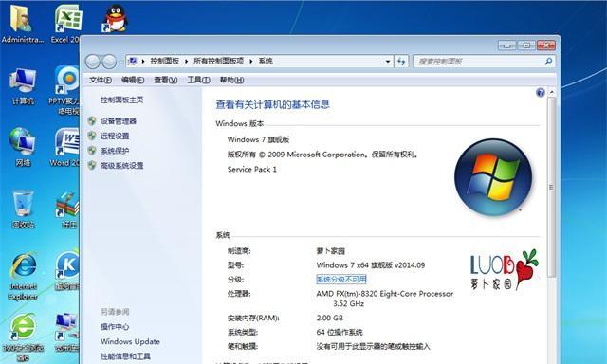Open the 文件(F) menu
607x364 pixels.
click(x=101, y=80)
